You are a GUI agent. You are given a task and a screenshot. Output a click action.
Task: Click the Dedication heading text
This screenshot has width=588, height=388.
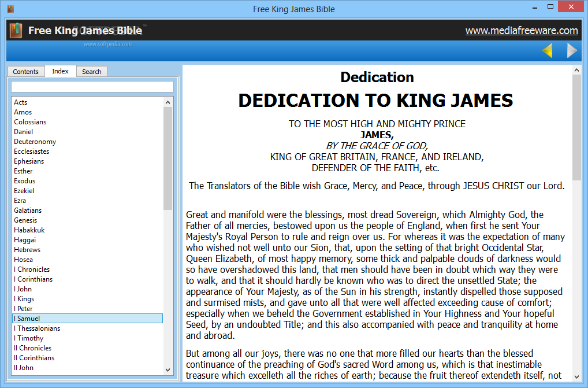coord(377,77)
